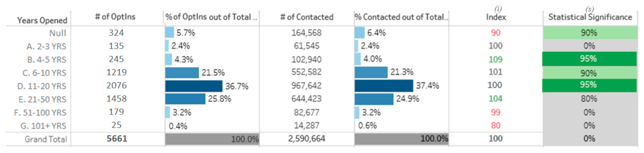
Task: Click the 21.5% OptIns bar for 6-10 YRS
Action: tap(182, 72)
